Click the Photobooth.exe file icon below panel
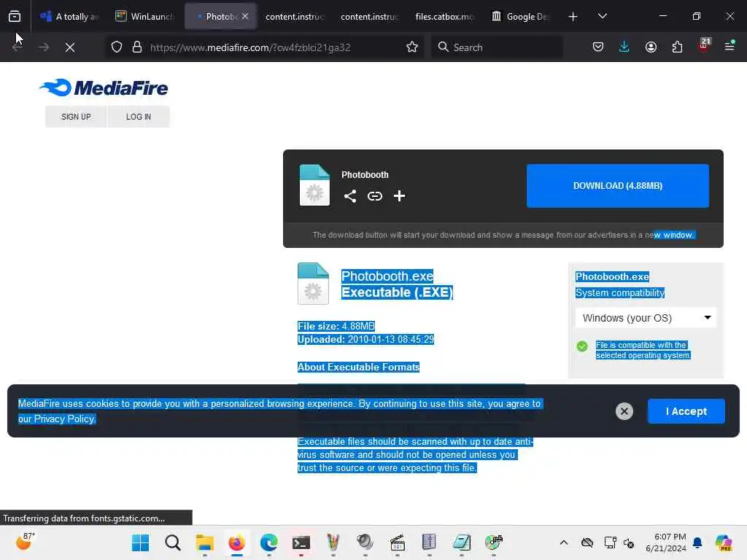Image resolution: width=747 pixels, height=560 pixels. pyautogui.click(x=313, y=284)
